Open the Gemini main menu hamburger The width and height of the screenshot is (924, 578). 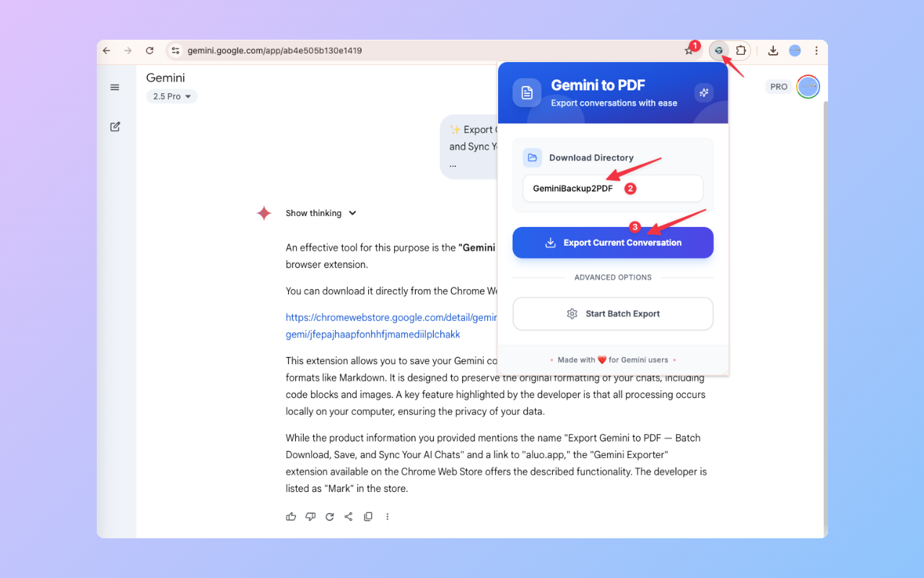(x=115, y=87)
